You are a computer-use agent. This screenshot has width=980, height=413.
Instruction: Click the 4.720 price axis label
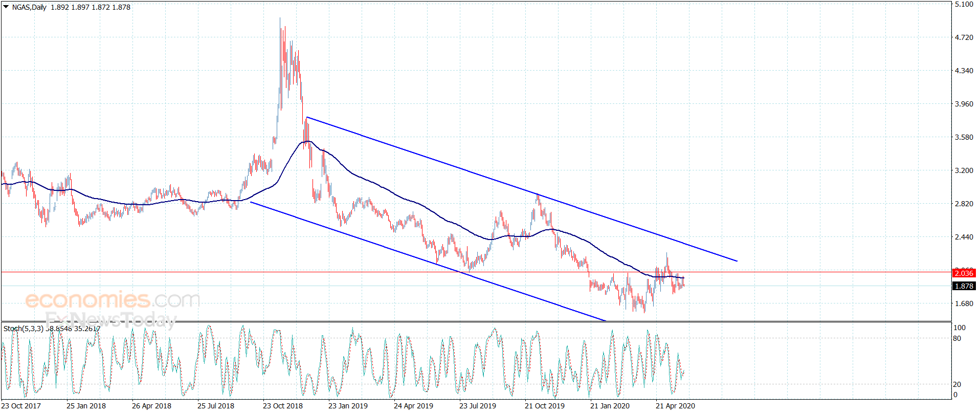(964, 37)
